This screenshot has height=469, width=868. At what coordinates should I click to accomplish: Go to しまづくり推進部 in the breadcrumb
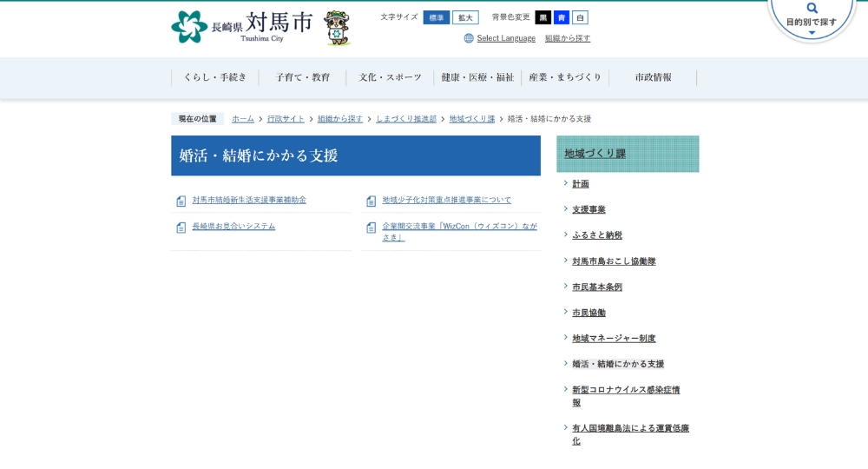coord(406,118)
